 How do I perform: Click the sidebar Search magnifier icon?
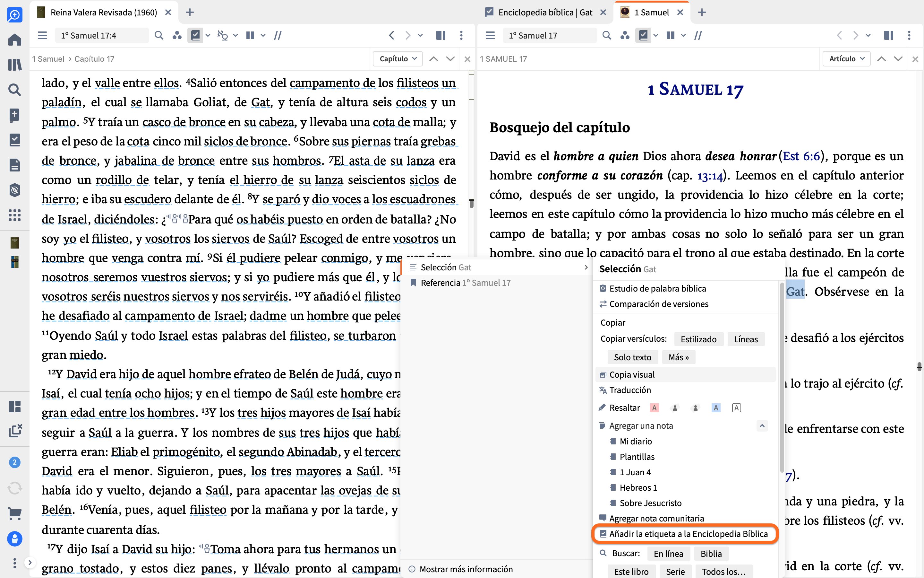coord(14,90)
